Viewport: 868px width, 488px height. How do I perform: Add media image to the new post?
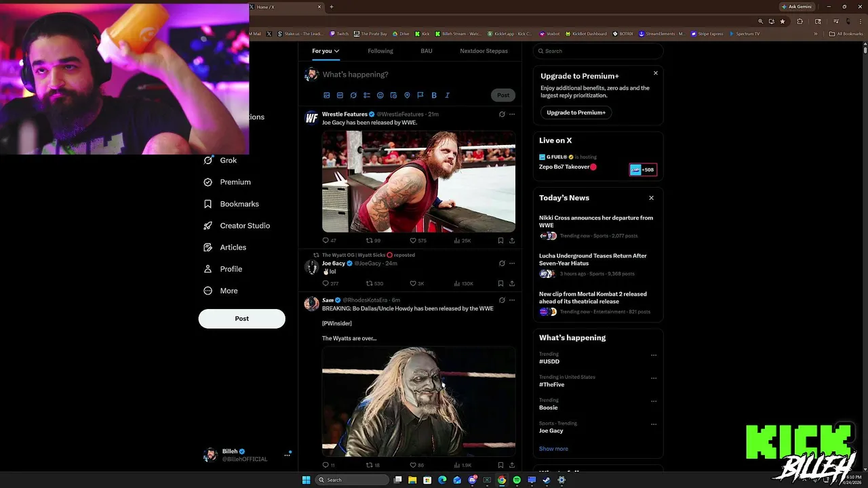tap(326, 96)
